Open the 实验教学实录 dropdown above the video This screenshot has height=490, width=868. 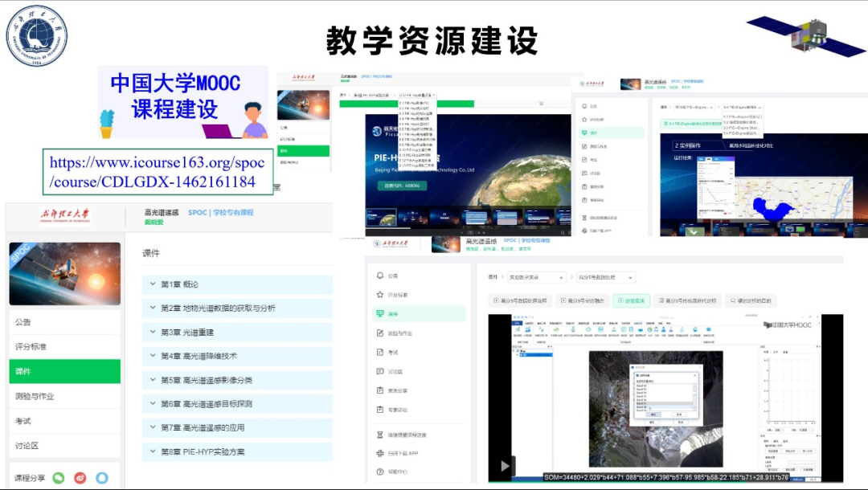tap(536, 276)
